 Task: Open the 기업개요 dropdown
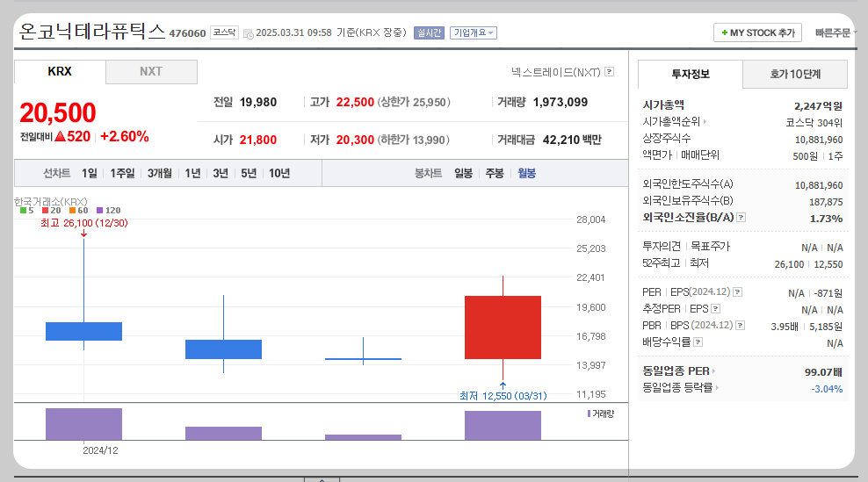tap(474, 33)
